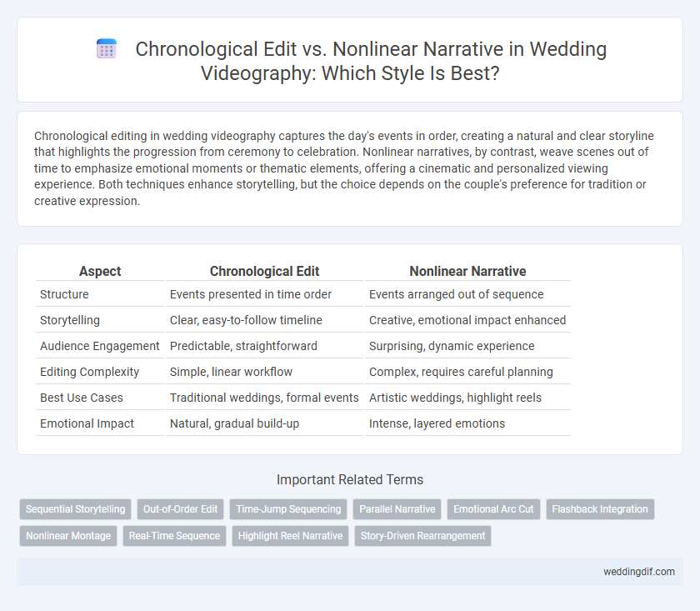The height and width of the screenshot is (611, 700).
Task: Click the Chronological Edit column header
Action: coord(264,271)
